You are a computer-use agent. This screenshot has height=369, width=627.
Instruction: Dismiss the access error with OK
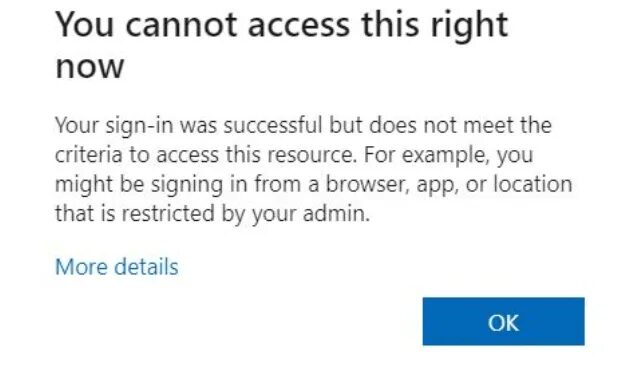[503, 321]
